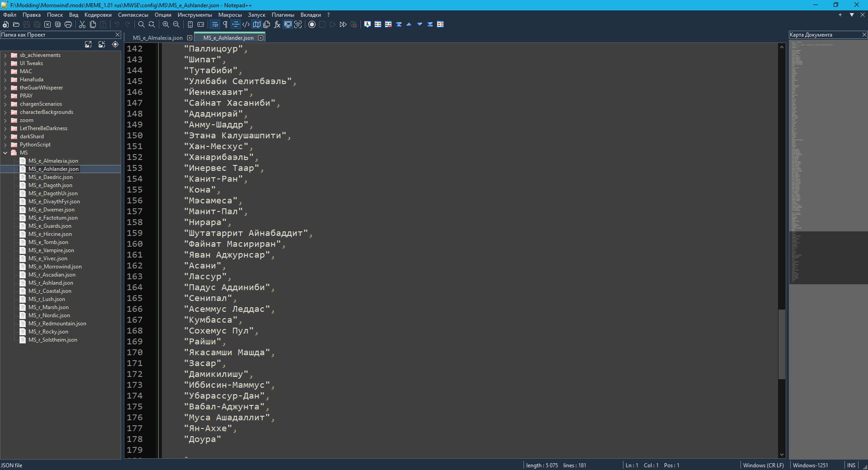The height and width of the screenshot is (470, 868).
Task: Click the Zoom In icon
Action: tap(166, 24)
